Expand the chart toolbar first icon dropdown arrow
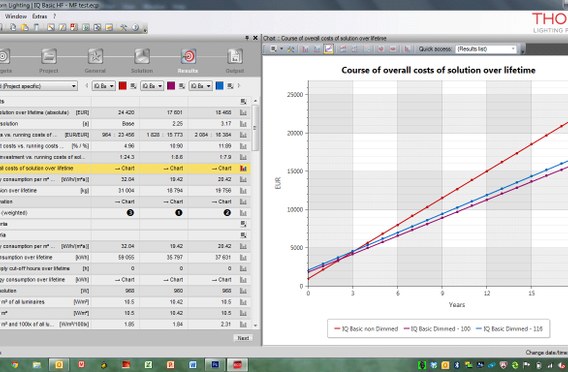 point(281,49)
